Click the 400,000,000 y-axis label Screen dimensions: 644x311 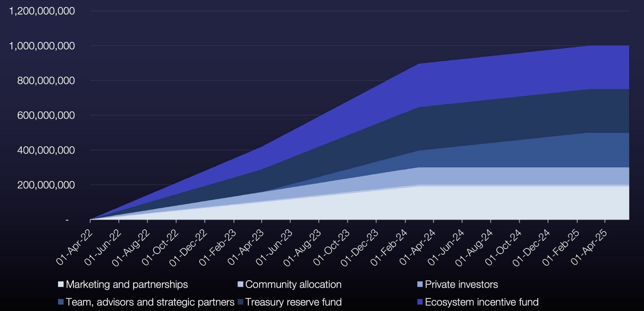pyautogui.click(x=46, y=150)
